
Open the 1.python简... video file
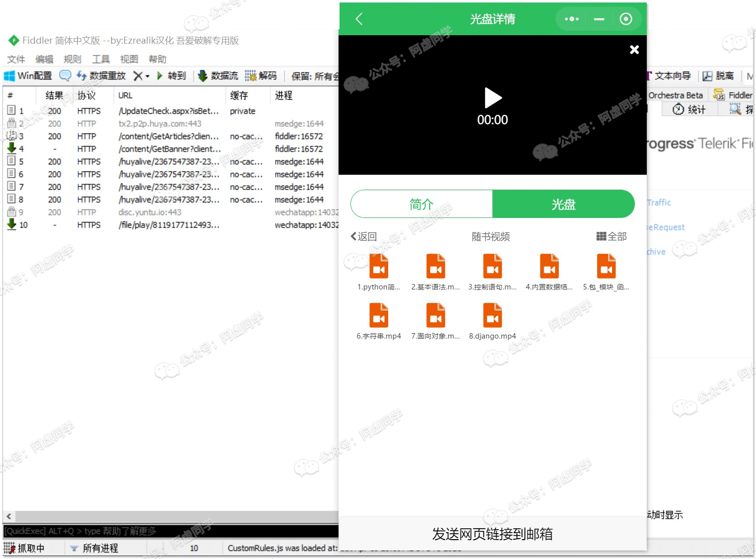point(379,272)
